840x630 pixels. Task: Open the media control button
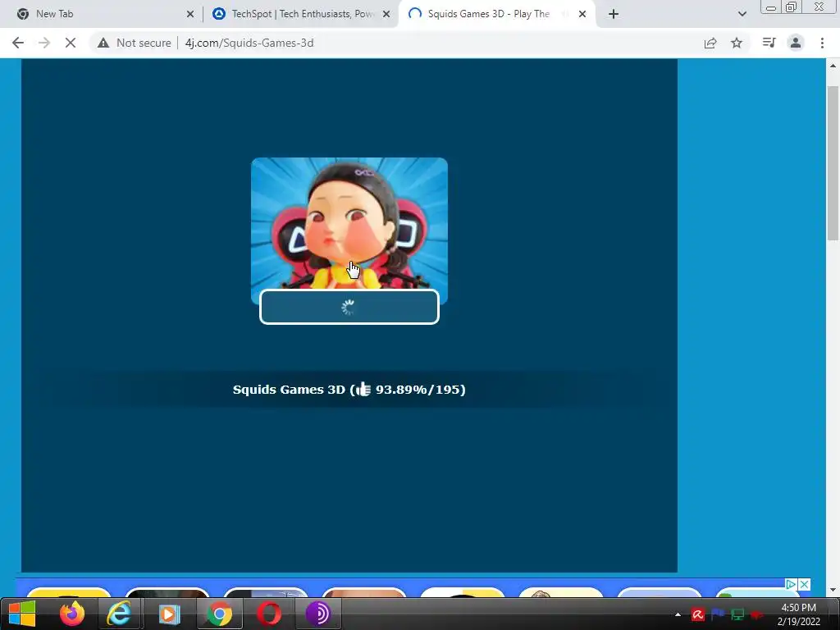pos(769,43)
